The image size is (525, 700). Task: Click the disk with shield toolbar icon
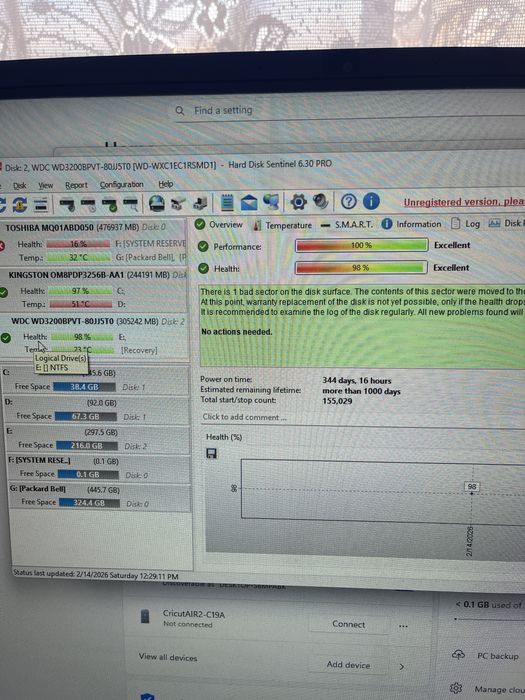(67, 204)
